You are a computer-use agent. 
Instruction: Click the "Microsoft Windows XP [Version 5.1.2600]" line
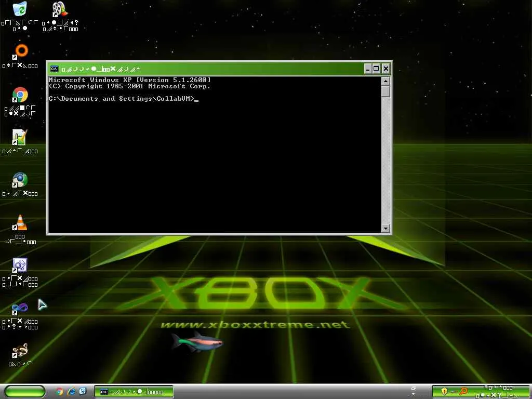[129, 79]
